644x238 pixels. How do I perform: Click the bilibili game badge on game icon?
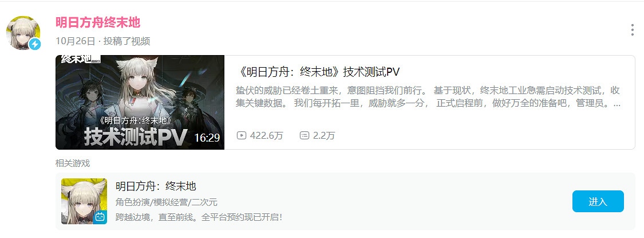tap(100, 217)
